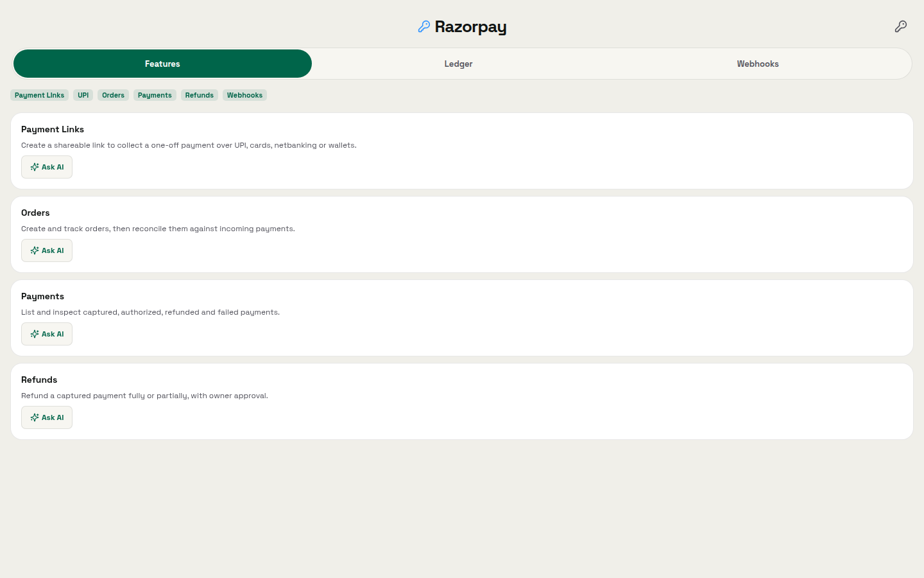Ask AI about Orders
Screen dimensions: 924x578
click(x=47, y=250)
